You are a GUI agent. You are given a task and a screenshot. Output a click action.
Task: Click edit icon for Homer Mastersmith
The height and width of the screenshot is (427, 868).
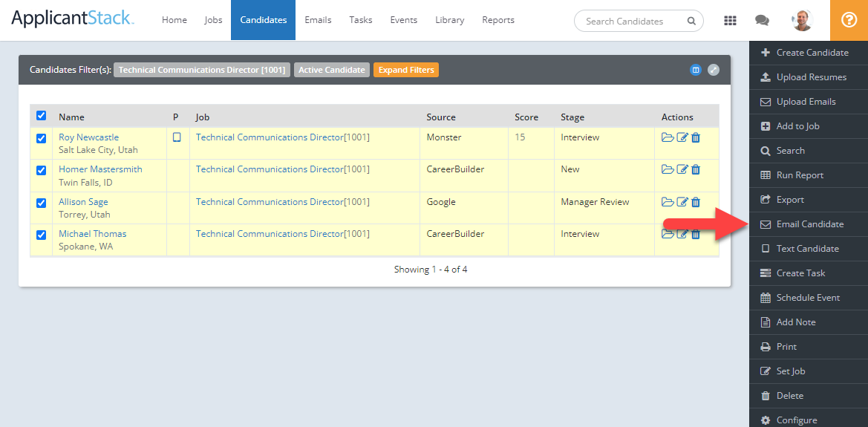click(x=682, y=169)
